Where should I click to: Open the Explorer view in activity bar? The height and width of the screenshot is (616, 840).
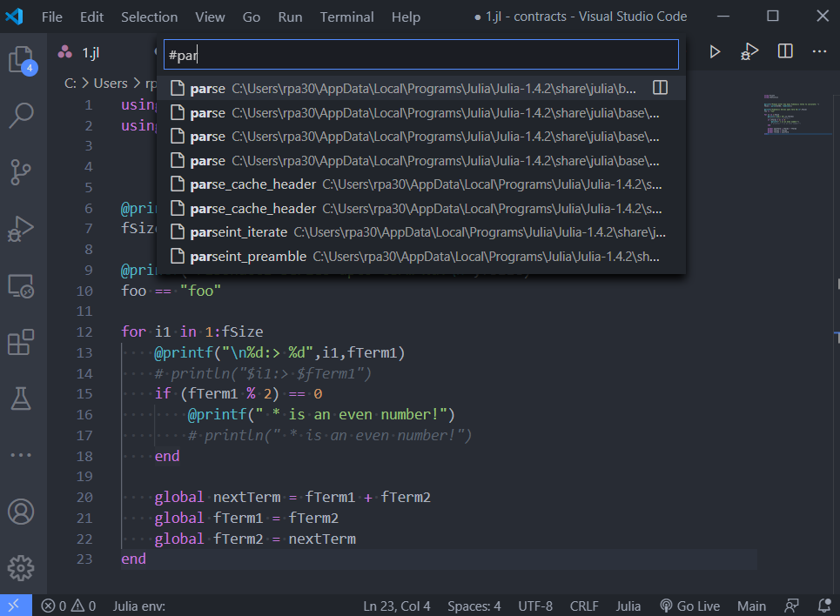[x=21, y=60]
